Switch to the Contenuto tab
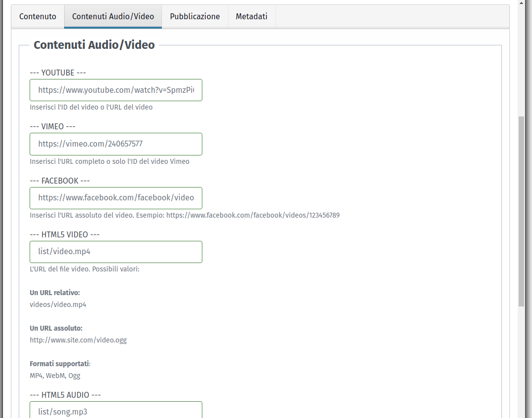The width and height of the screenshot is (532, 418). coord(38,16)
